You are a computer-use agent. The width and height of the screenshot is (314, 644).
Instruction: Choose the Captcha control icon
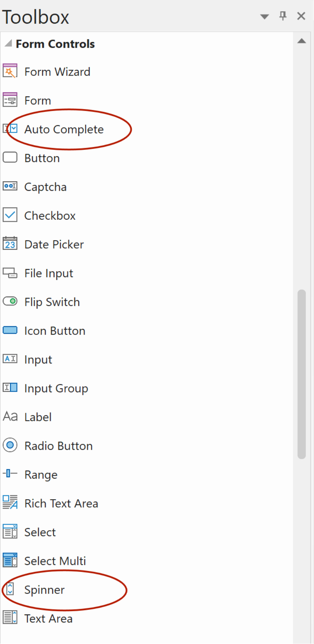[10, 186]
